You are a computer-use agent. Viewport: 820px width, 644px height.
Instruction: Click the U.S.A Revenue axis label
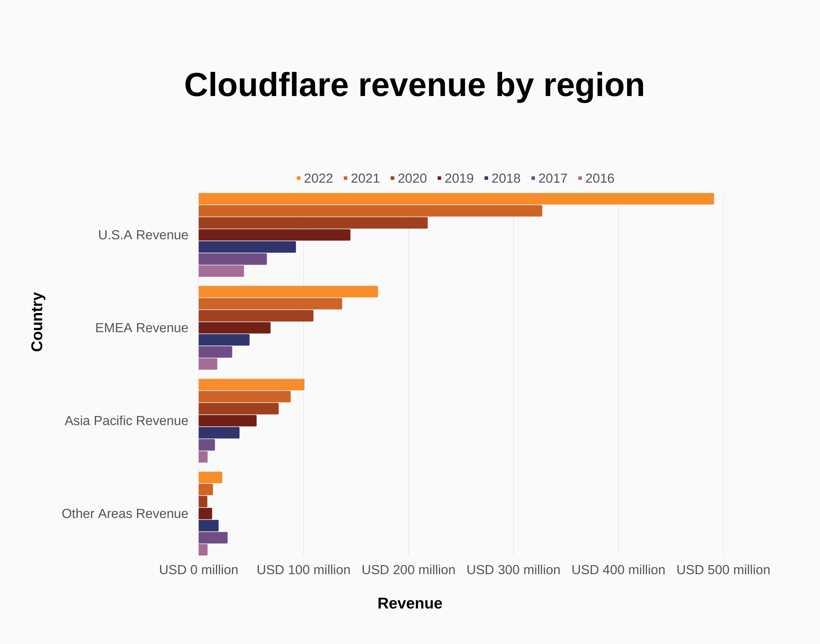pyautogui.click(x=143, y=235)
